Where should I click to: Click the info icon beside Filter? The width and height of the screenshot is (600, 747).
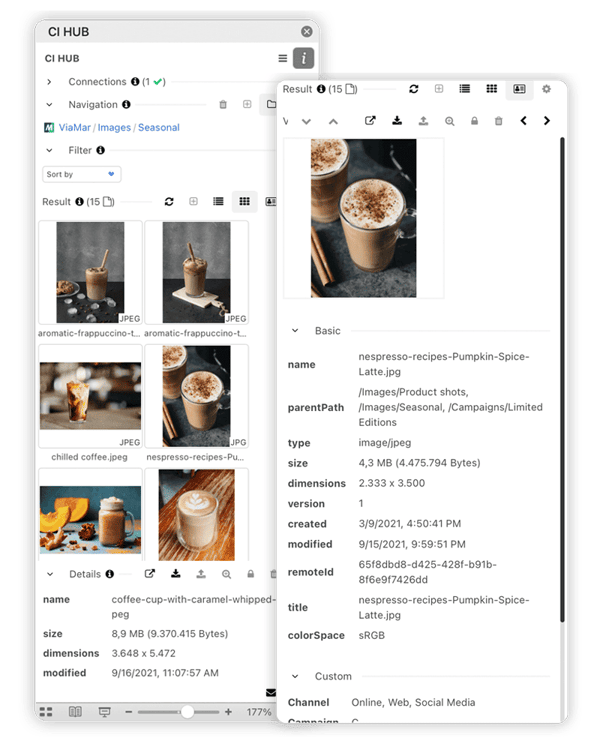(100, 150)
